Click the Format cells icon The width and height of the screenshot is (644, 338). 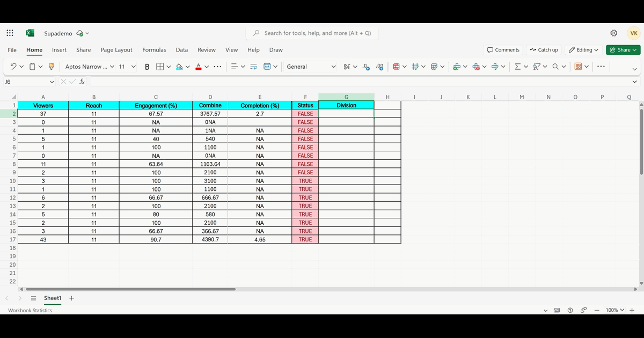[495, 67]
